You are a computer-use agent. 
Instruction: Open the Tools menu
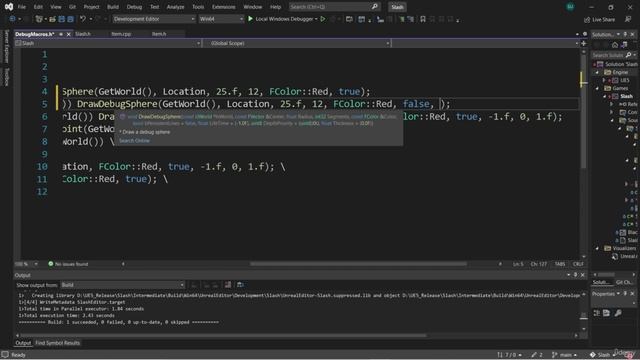(x=198, y=7)
